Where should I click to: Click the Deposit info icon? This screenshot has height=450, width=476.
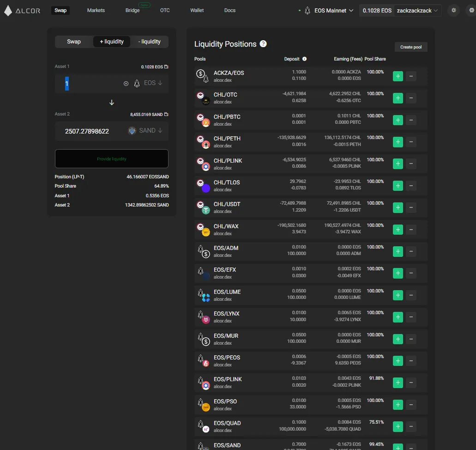[304, 59]
